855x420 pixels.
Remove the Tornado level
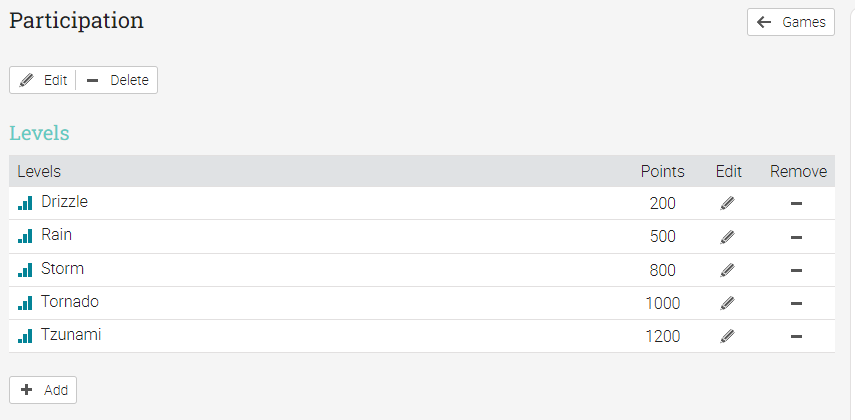click(x=797, y=303)
